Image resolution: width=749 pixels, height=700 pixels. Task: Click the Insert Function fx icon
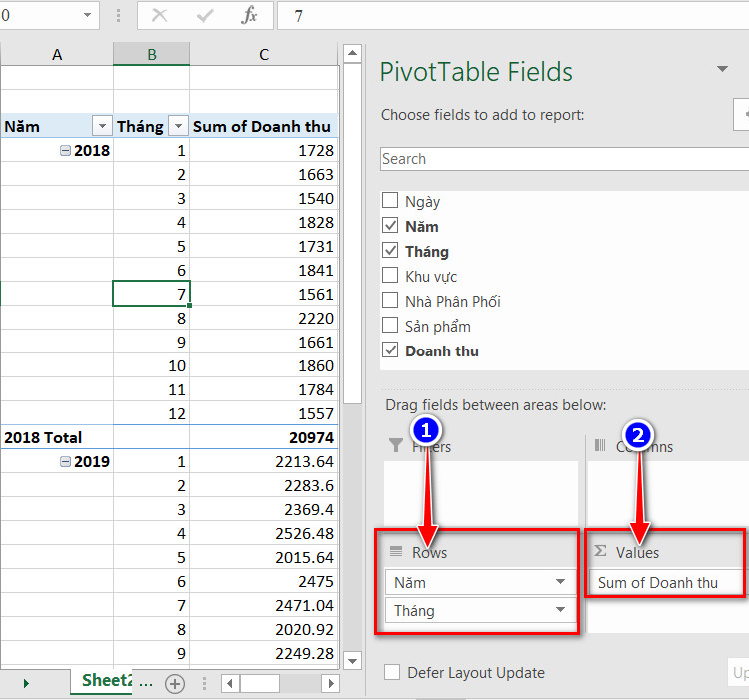coord(249,16)
